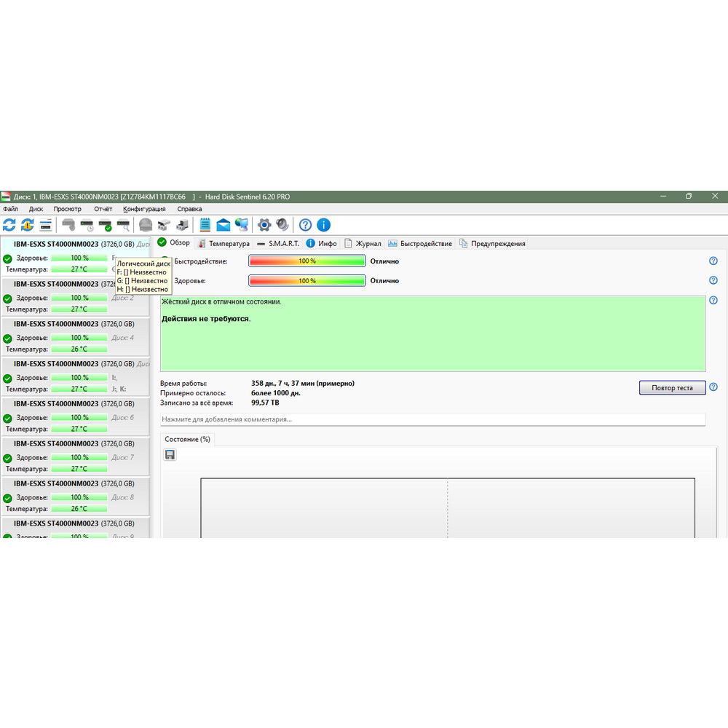Image resolution: width=728 pixels, height=728 pixels.
Task: Click the gray disk dome toolbar icon
Action: coord(146,225)
